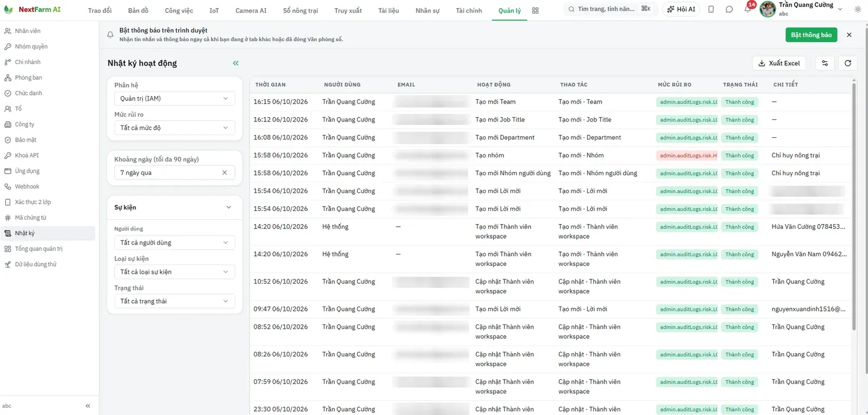Open the Tài chính tab
868x415 pixels.
pyautogui.click(x=469, y=10)
